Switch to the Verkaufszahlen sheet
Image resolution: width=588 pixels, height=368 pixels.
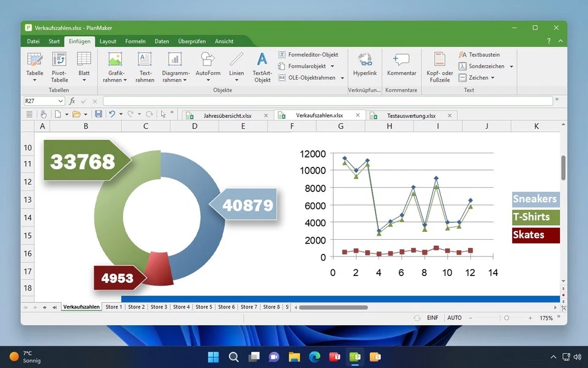click(x=81, y=307)
